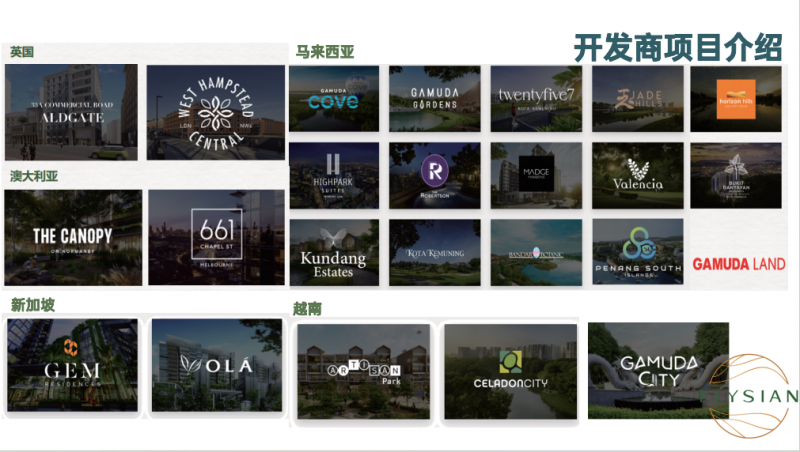The width and height of the screenshot is (800, 452).
Task: Click the Gamuda City thumbnail
Action: coord(658,370)
